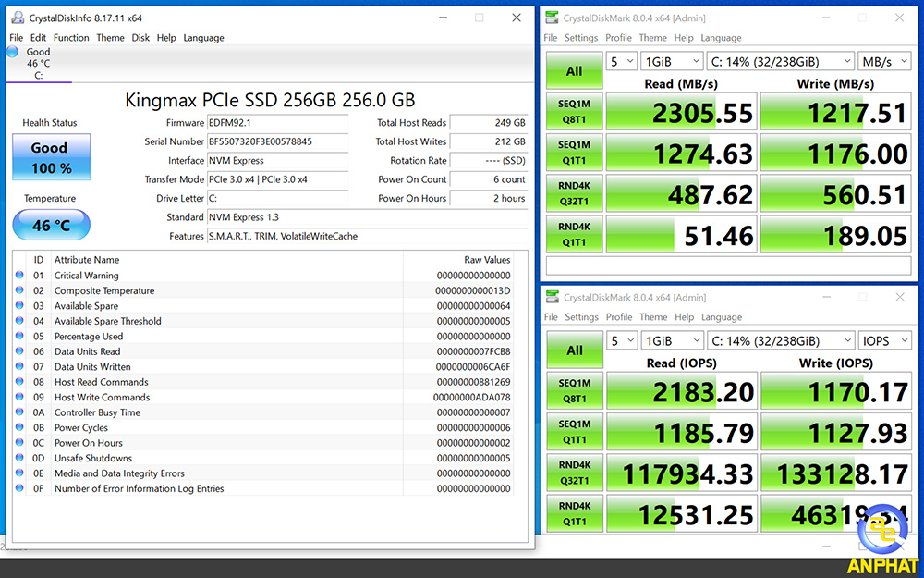Click the status dot for Data Units Written
Viewport: 924px width, 578px height.
pyautogui.click(x=19, y=366)
